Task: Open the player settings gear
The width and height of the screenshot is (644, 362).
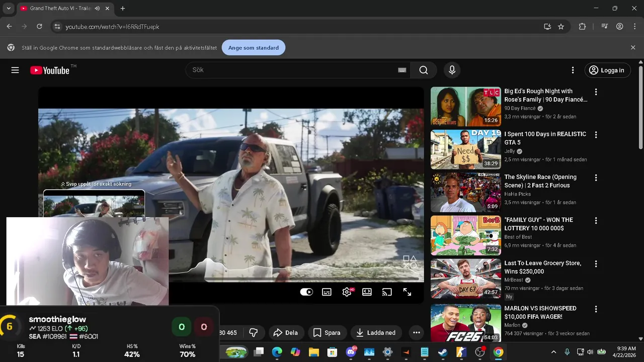Action: click(x=347, y=292)
